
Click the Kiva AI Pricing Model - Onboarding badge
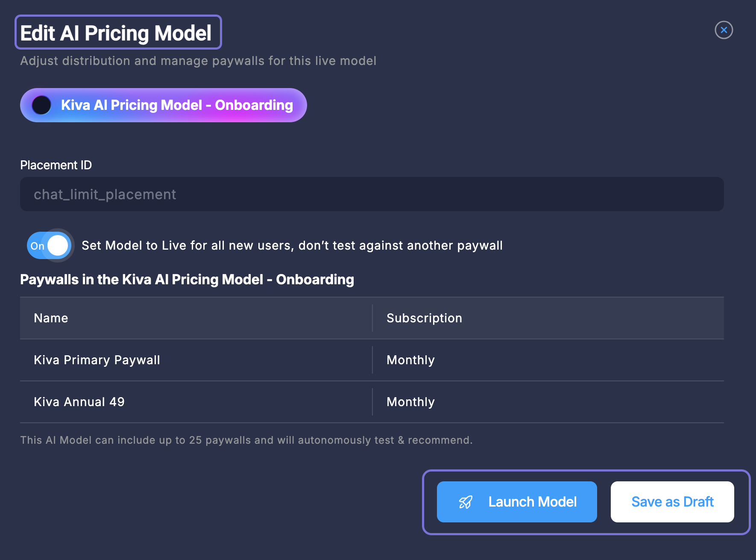pos(176,105)
